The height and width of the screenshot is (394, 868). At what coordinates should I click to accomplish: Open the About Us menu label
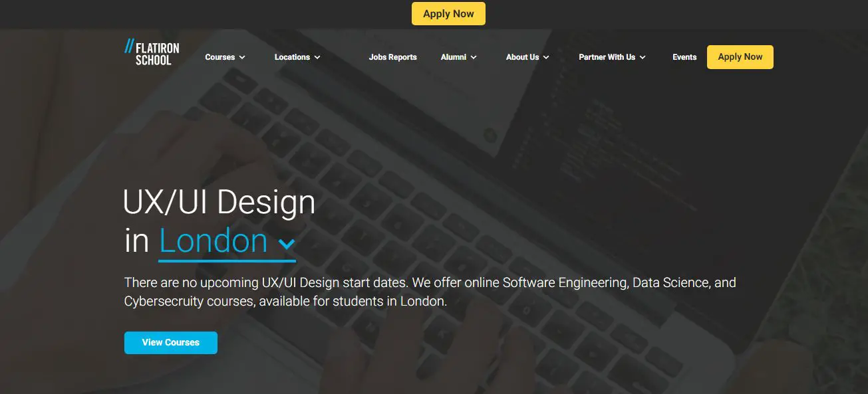(522, 57)
